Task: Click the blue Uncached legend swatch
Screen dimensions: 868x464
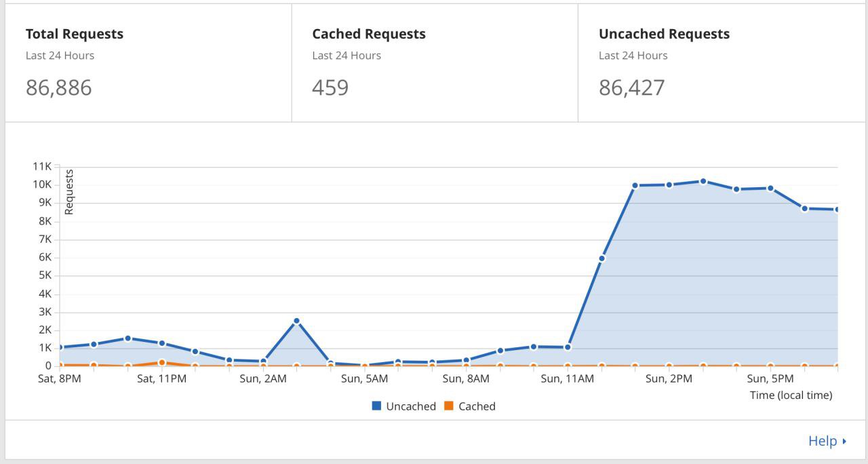Action: coord(376,406)
